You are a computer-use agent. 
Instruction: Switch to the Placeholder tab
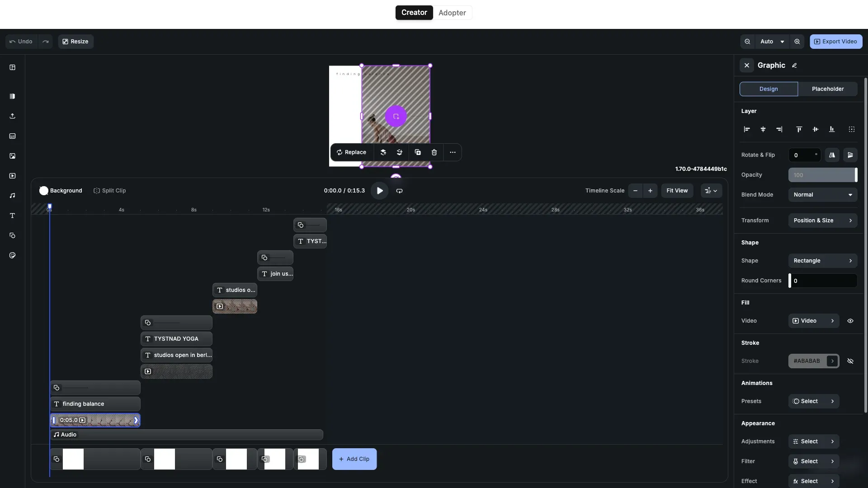828,89
